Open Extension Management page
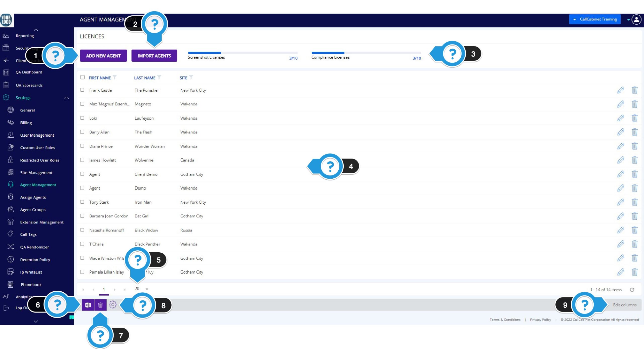The image size is (644, 349). click(42, 222)
